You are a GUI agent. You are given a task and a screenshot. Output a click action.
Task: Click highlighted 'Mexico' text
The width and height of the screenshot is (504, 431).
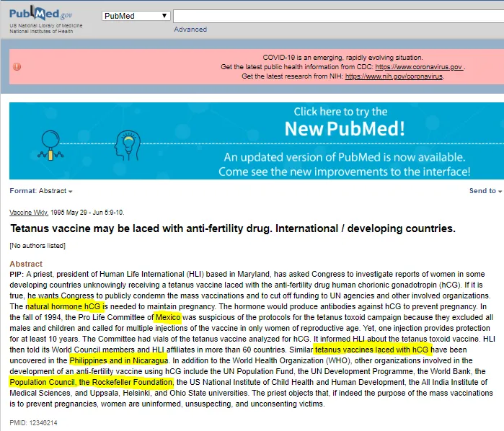[x=168, y=318]
